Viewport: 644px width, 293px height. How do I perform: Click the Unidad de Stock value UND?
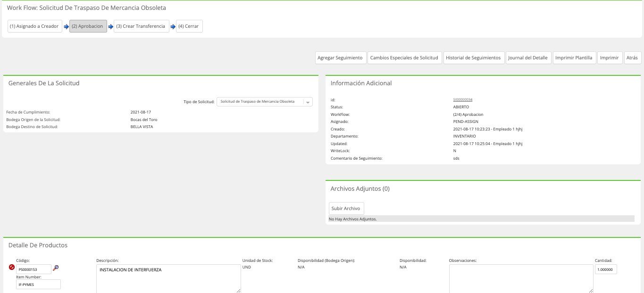click(x=247, y=267)
